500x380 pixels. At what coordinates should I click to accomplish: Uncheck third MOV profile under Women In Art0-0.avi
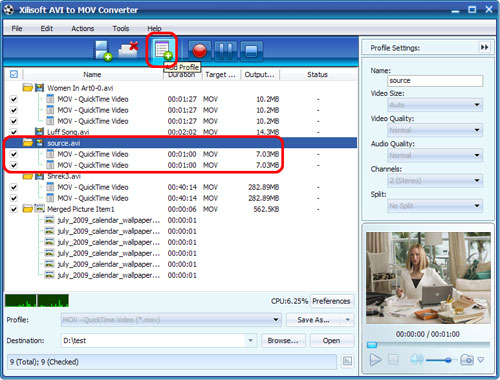14,121
